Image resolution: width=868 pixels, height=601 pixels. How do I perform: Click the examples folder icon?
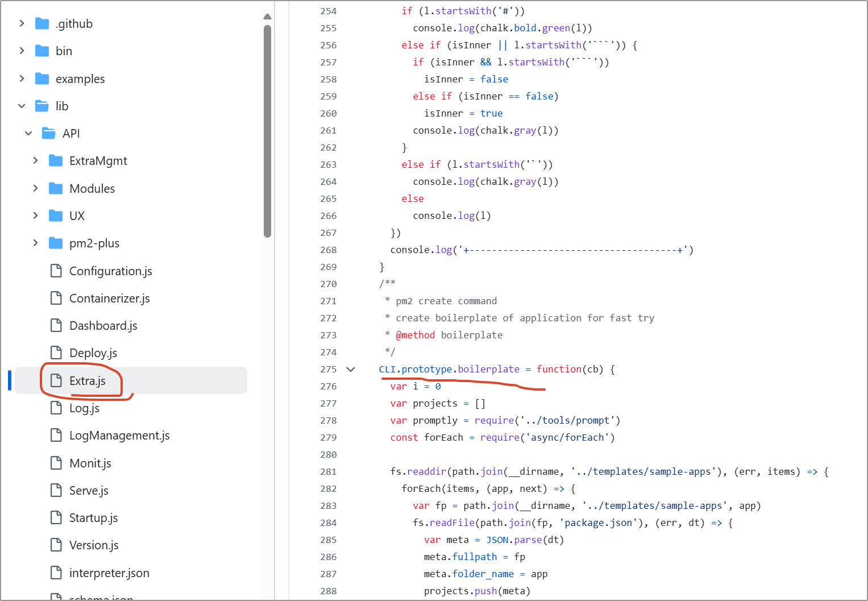[42, 78]
